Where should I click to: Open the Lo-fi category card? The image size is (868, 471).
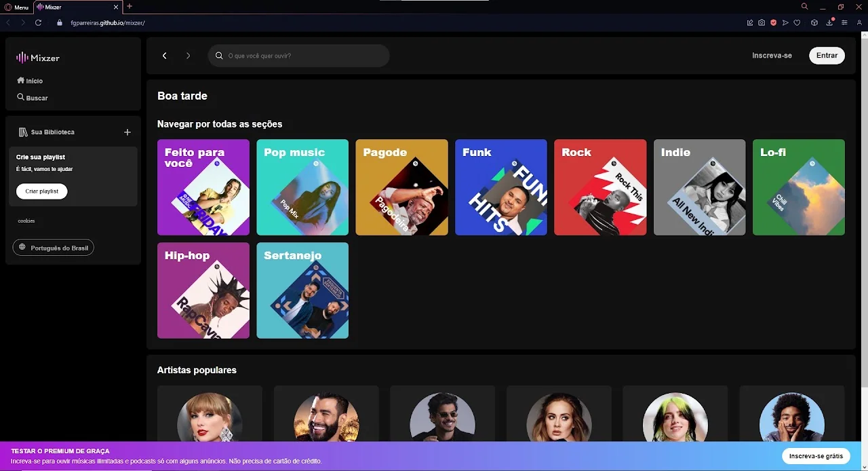coord(799,187)
